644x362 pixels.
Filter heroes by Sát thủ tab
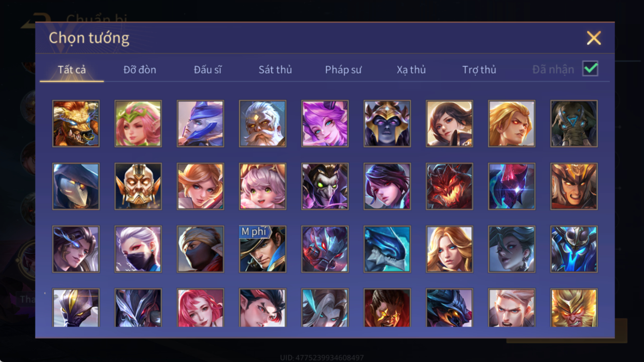tap(275, 70)
